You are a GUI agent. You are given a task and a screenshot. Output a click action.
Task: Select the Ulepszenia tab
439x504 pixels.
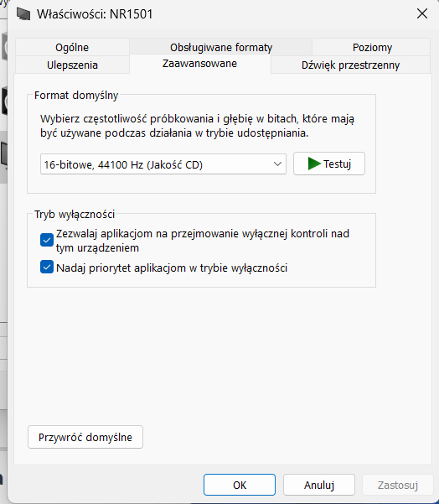click(x=72, y=65)
